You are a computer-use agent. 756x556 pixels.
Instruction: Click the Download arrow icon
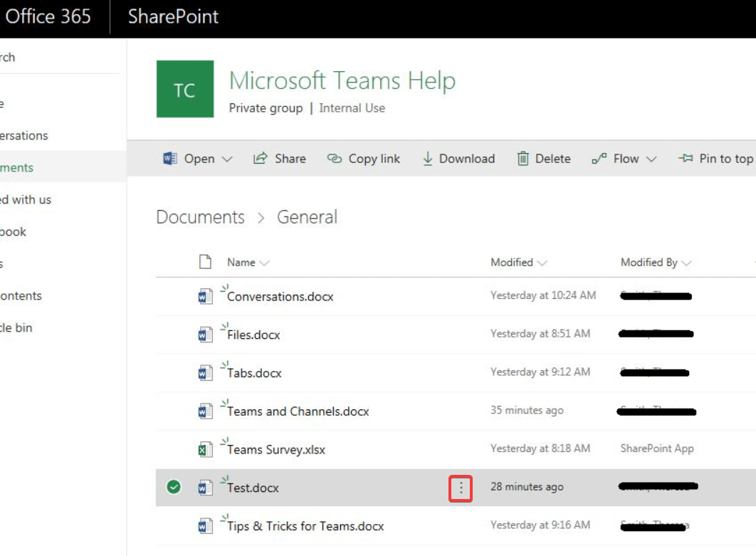pyautogui.click(x=427, y=158)
